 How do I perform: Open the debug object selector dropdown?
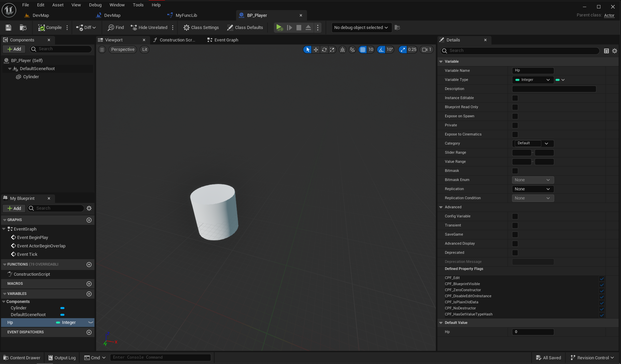pos(361,28)
